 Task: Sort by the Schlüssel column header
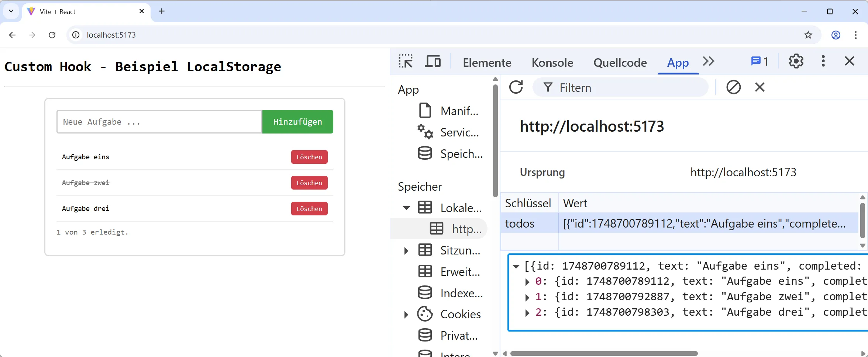tap(530, 203)
